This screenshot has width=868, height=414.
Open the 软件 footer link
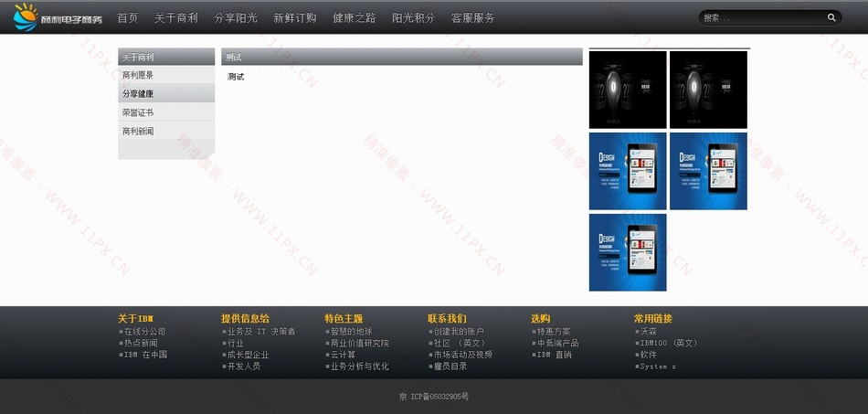[648, 355]
